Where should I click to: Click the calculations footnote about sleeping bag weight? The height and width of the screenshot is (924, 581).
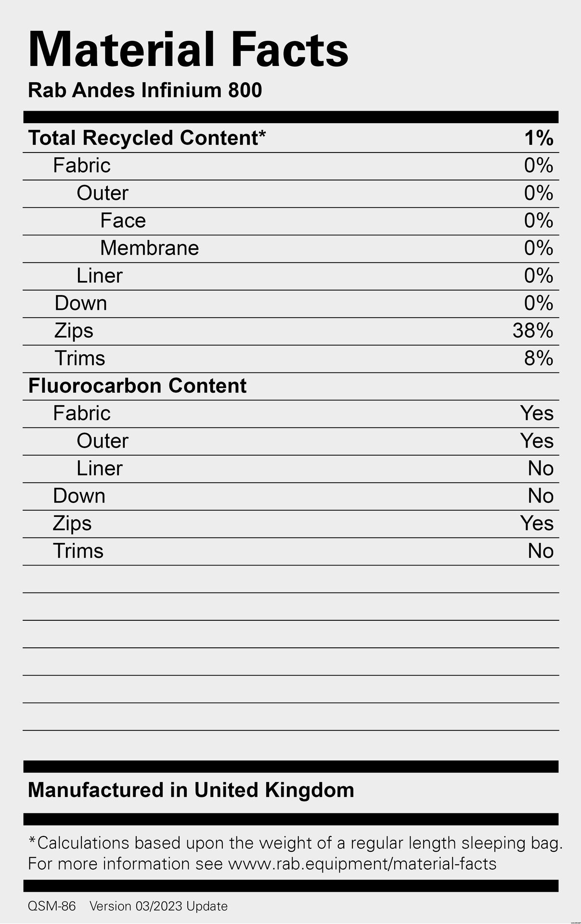point(296,843)
